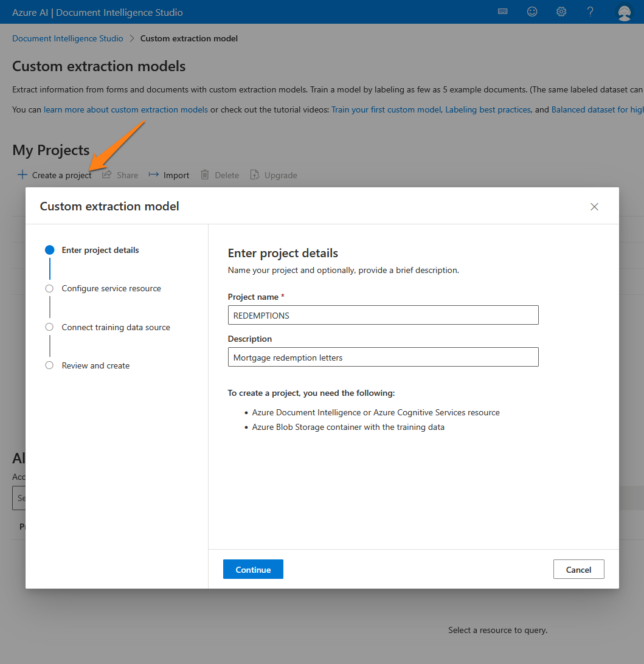
Task: Open Balanced dataset tutorial link
Action: [x=597, y=109]
